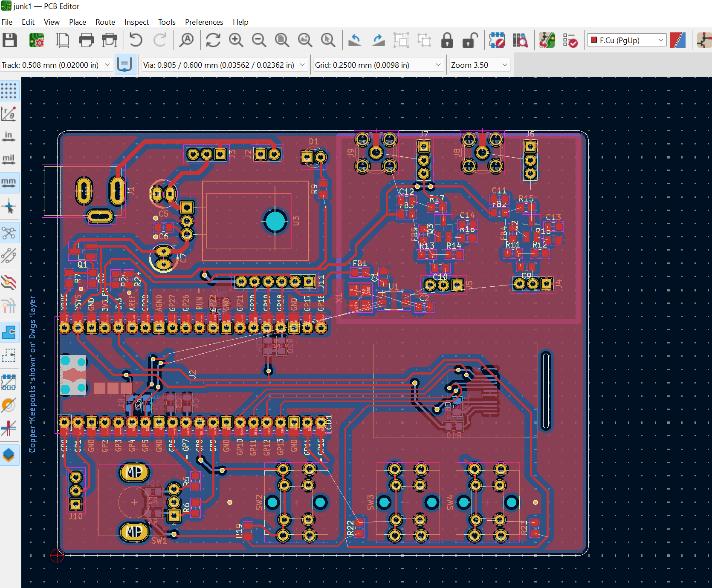The image size is (712, 588).
Task: Open the Grid size dropdown
Action: (x=438, y=65)
